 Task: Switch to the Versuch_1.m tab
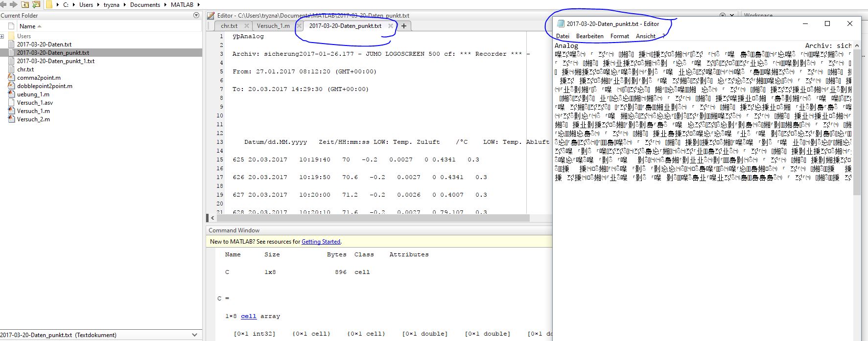[x=273, y=26]
